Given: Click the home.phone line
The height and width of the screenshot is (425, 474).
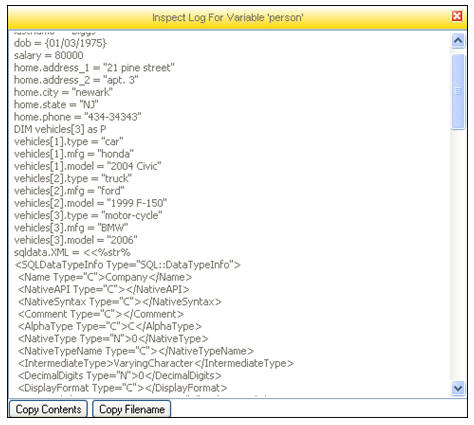Looking at the screenshot, I should click(x=78, y=117).
